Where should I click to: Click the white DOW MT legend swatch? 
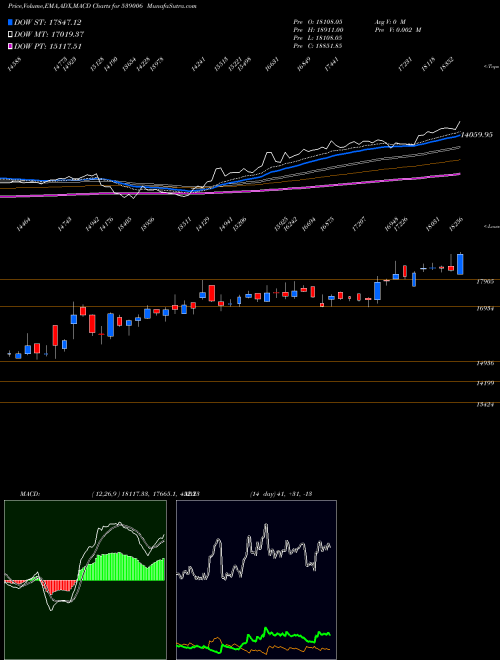11,35
